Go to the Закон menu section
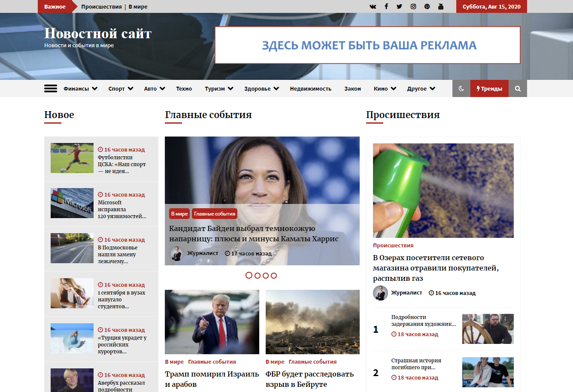This screenshot has width=573, height=392. [x=352, y=88]
